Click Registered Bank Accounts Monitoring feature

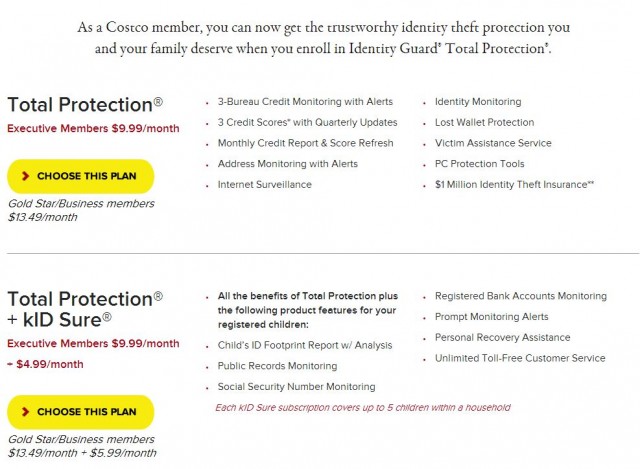(520, 296)
